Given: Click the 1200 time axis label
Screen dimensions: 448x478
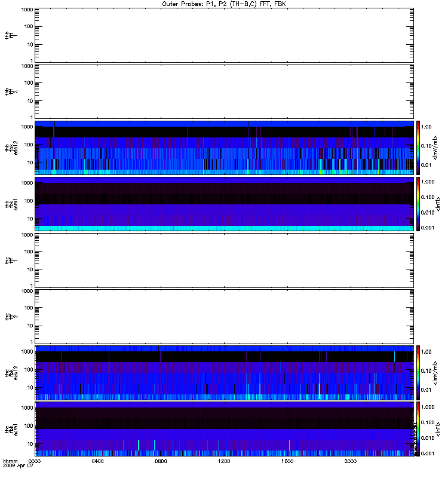Looking at the screenshot, I should 224,461.
